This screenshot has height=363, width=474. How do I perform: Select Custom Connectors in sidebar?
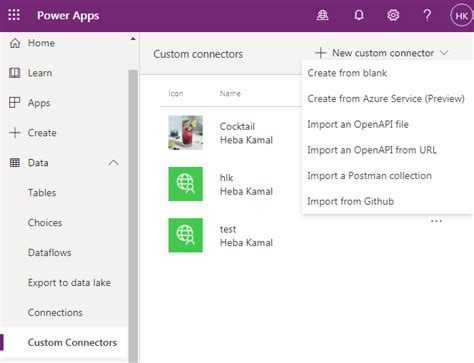click(72, 342)
